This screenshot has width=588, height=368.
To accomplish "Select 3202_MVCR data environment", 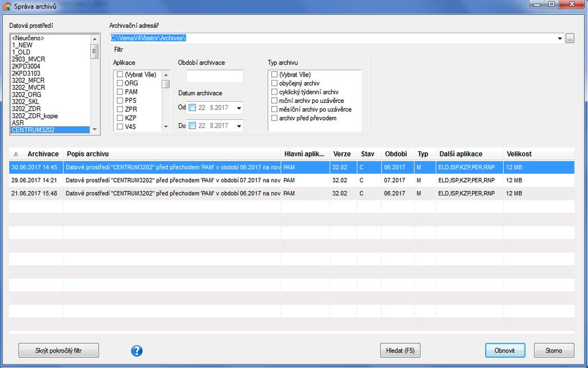I will click(50, 87).
